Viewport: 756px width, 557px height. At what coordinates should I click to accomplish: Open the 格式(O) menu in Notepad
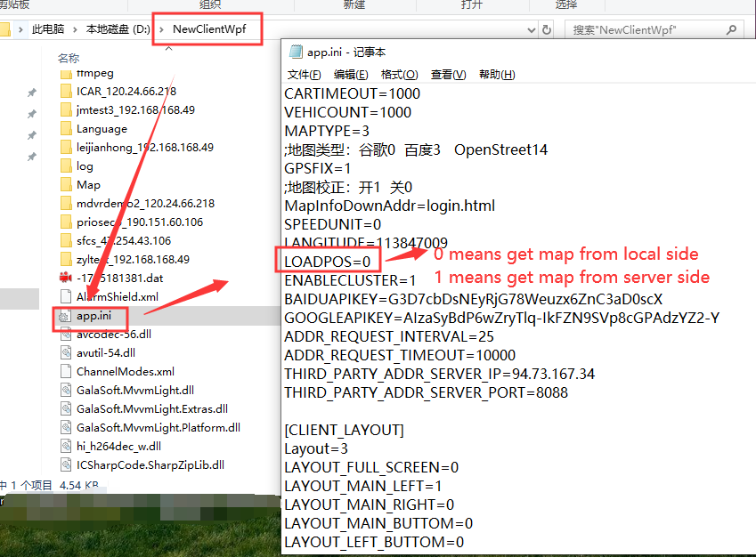point(399,75)
